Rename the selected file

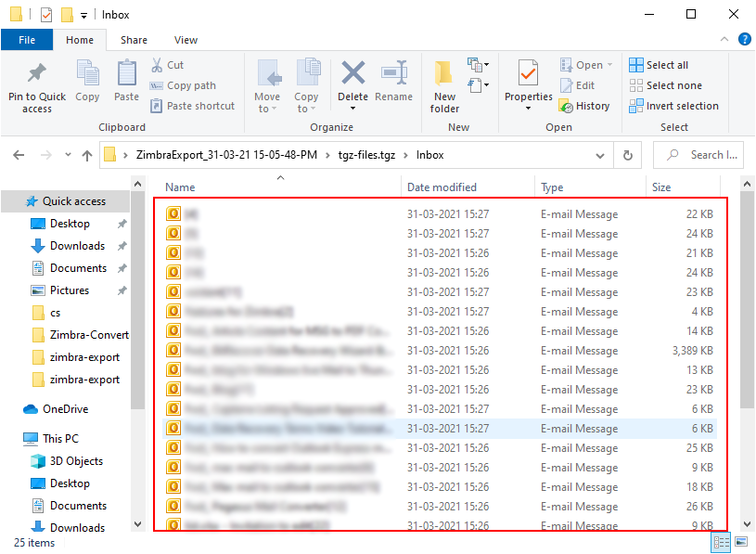point(393,80)
